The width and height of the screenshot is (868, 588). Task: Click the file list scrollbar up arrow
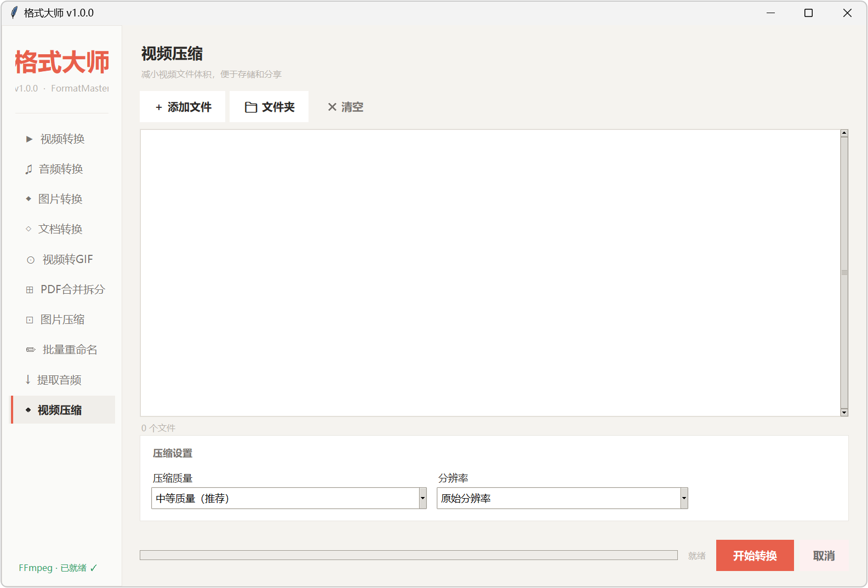844,133
